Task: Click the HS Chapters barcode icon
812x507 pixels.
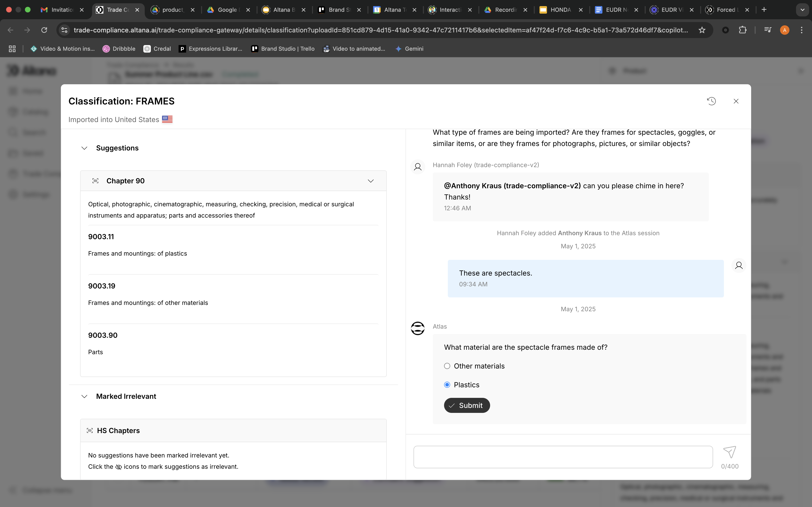Action: pos(90,430)
